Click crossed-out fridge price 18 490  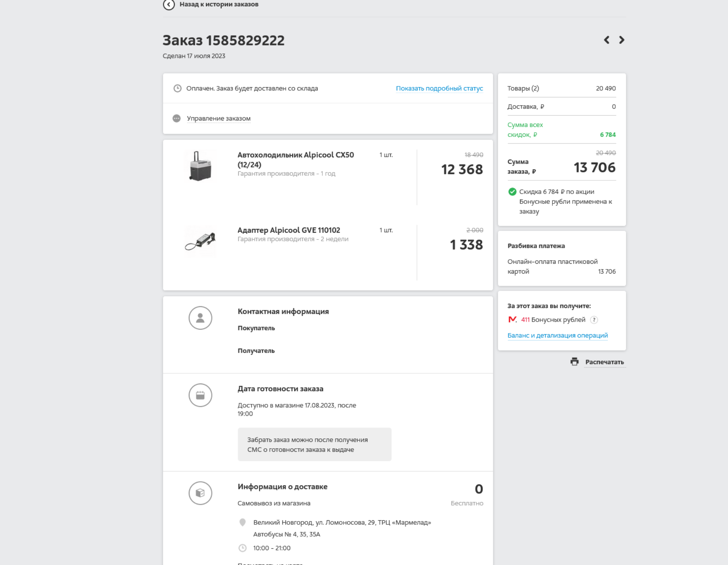coord(474,155)
